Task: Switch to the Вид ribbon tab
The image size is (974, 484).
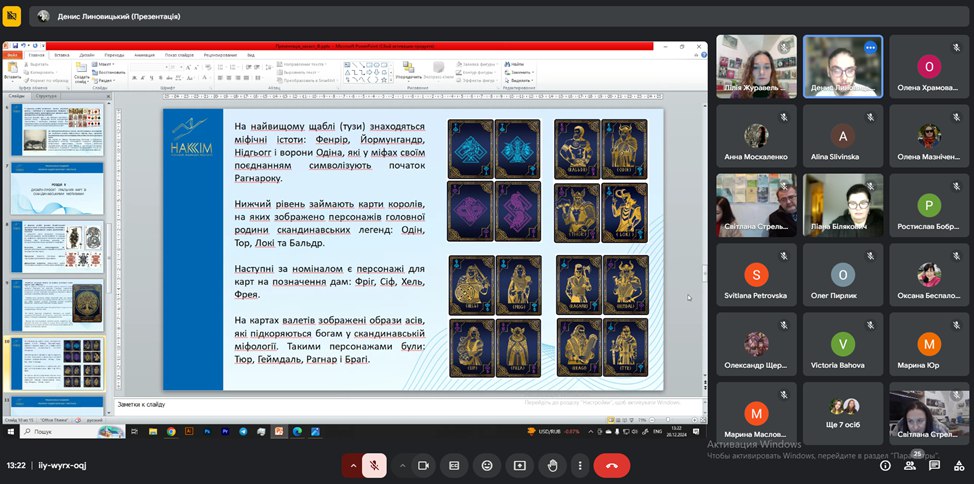Action: (x=251, y=55)
